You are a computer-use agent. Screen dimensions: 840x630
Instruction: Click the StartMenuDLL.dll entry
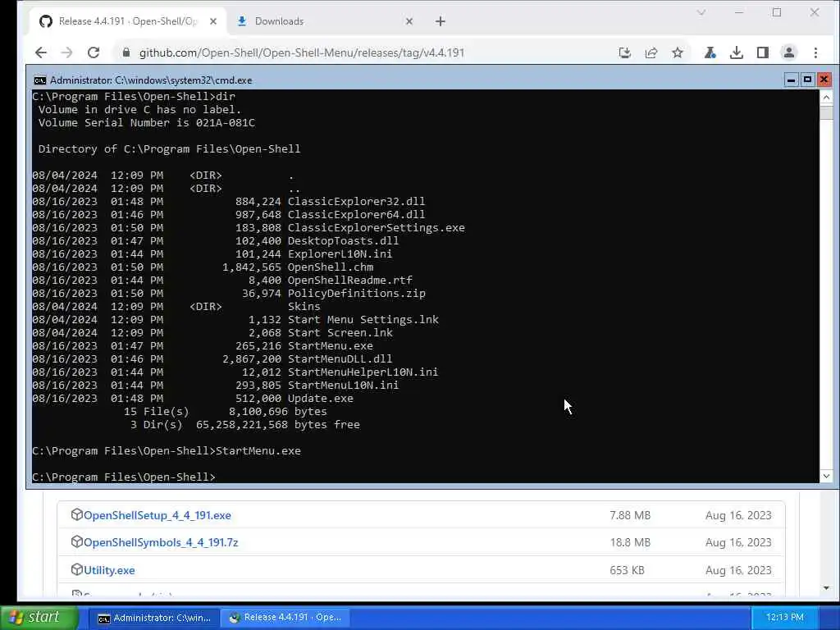coord(340,359)
